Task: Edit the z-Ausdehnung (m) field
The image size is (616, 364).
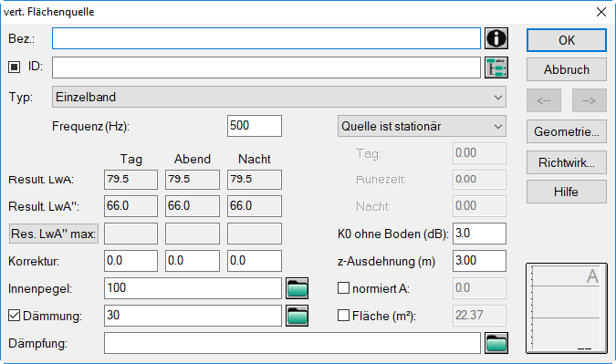Action: [479, 261]
